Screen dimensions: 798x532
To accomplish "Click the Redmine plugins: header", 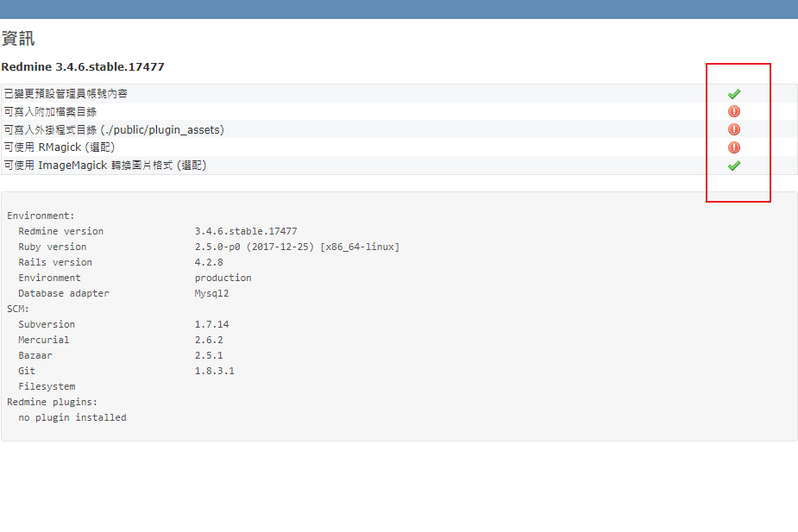I will (52, 402).
